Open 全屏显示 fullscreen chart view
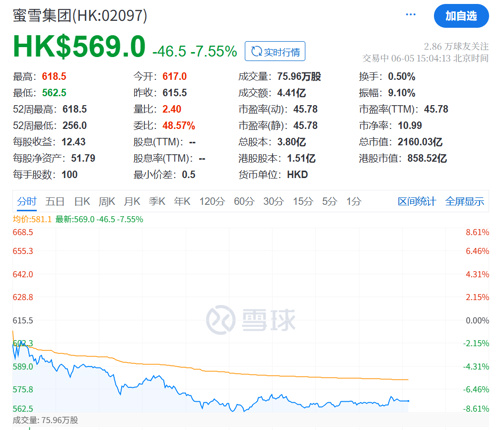 click(x=465, y=201)
